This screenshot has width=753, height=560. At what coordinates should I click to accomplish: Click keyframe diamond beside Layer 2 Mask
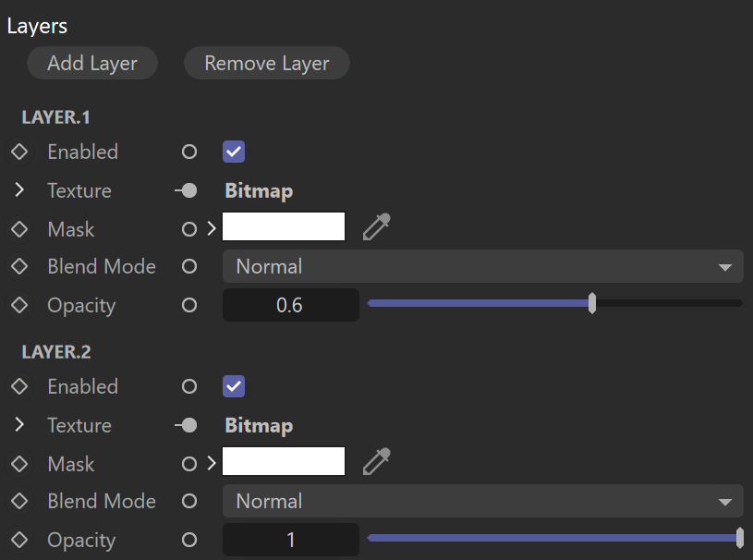click(x=19, y=464)
